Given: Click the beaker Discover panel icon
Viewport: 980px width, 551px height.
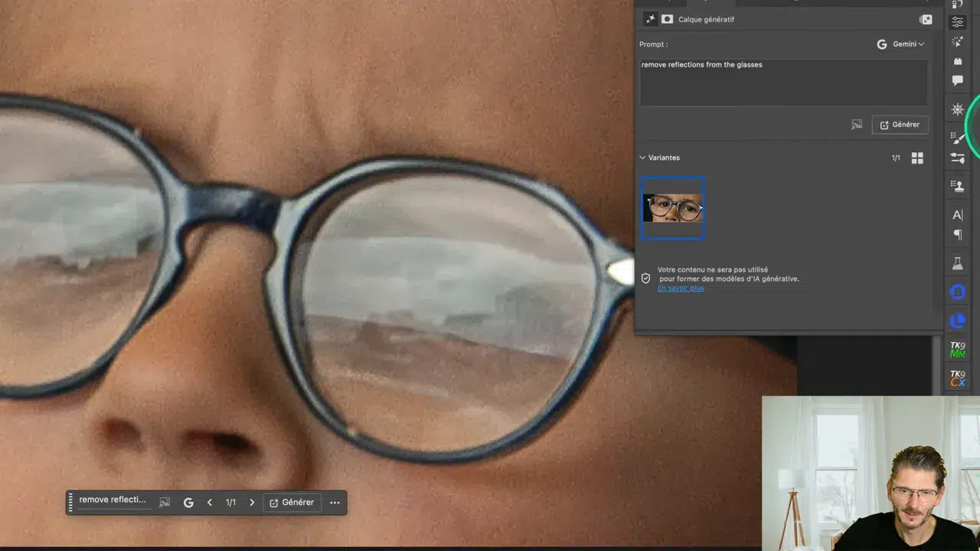Looking at the screenshot, I should pyautogui.click(x=957, y=264).
